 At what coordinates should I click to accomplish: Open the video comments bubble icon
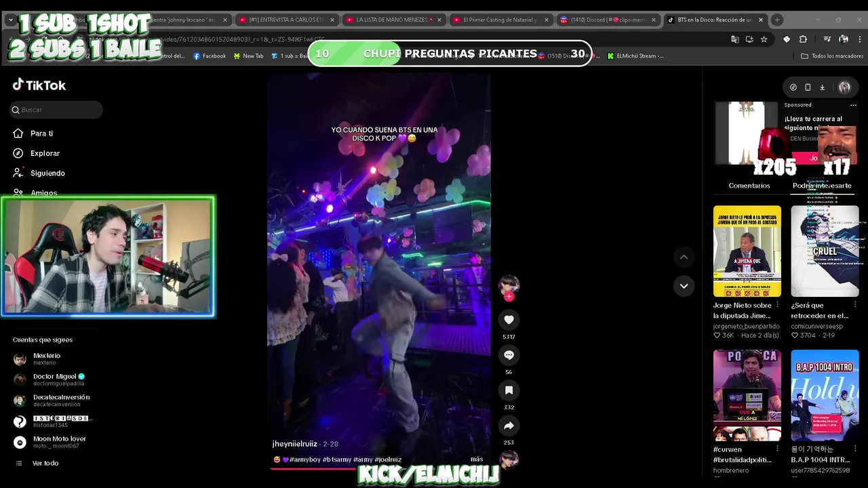click(x=509, y=354)
